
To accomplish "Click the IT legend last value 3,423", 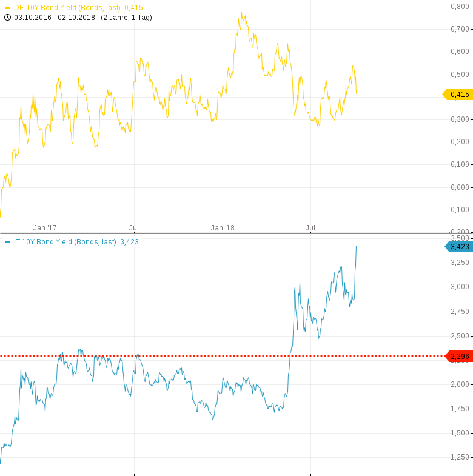I will [x=129, y=242].
